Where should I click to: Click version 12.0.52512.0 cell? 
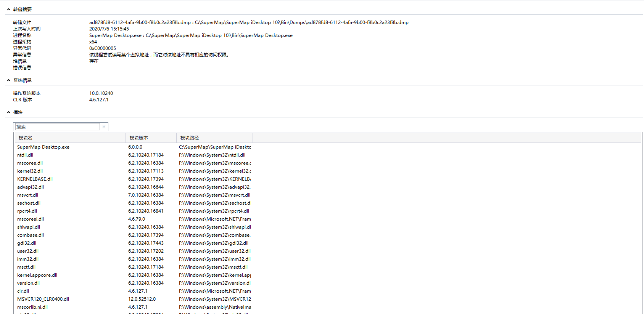(142, 299)
